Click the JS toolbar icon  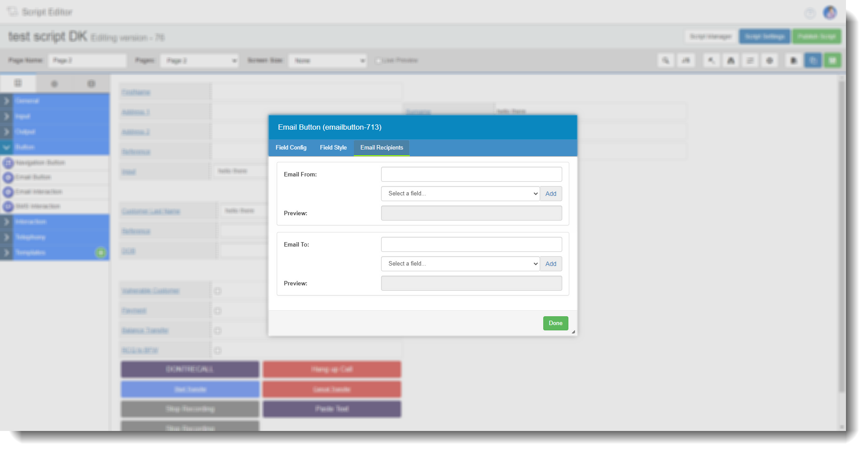(686, 60)
